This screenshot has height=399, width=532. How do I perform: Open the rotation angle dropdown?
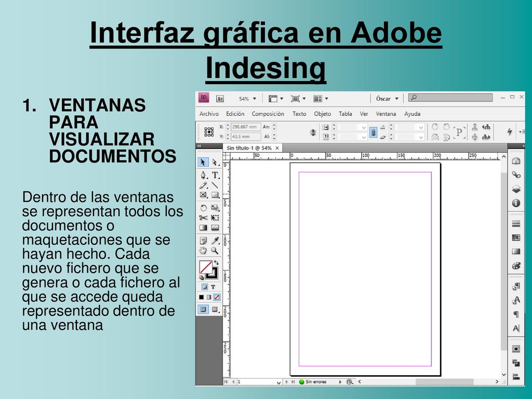421,127
